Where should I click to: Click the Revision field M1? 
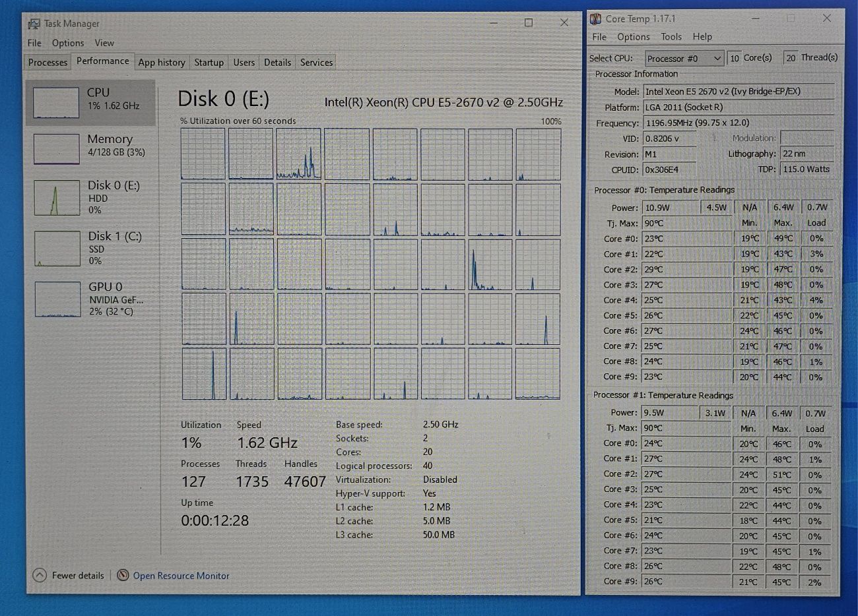pyautogui.click(x=669, y=154)
